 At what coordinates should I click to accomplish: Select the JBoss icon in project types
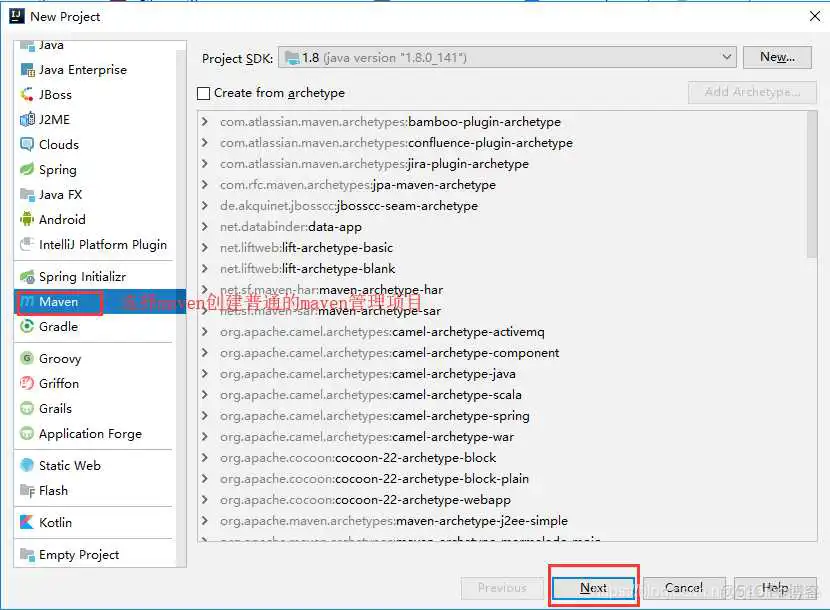(x=28, y=95)
